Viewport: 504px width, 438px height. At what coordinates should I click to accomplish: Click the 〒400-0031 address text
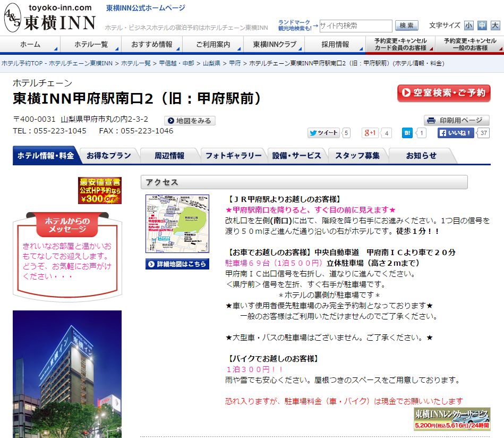(x=80, y=119)
